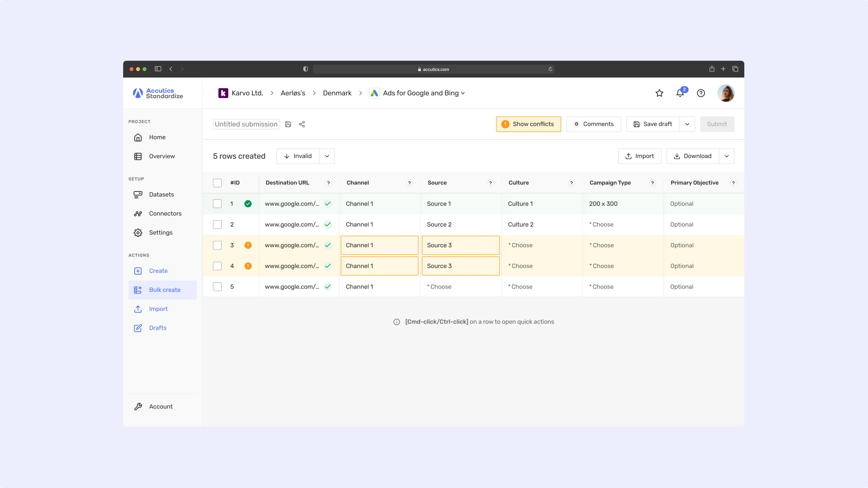Click the share icon beside submission title
The image size is (868, 488).
(x=302, y=124)
